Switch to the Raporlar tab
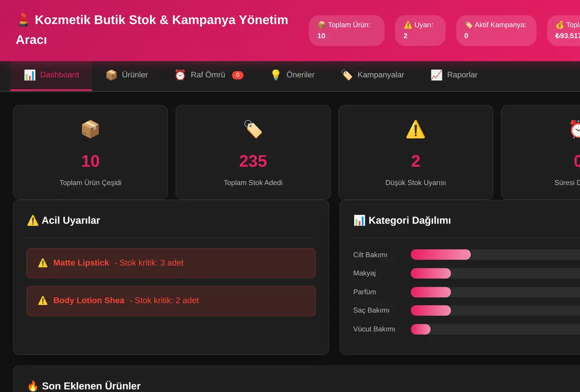Screen dimensions: 580x392 pyautogui.click(x=454, y=75)
